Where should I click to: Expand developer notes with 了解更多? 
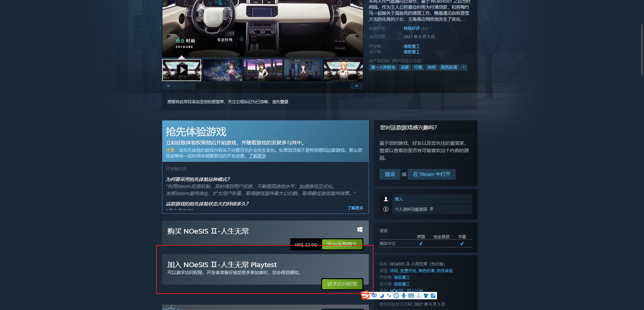(x=355, y=208)
